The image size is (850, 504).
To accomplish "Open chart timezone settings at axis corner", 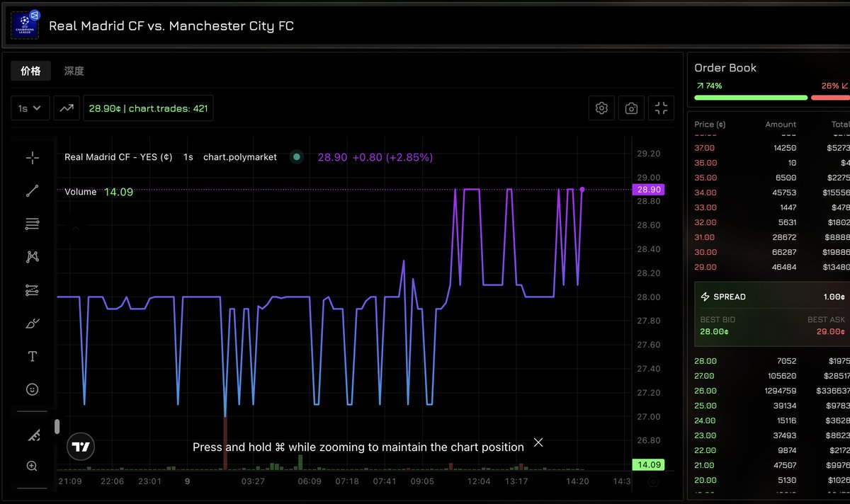I will [653, 481].
